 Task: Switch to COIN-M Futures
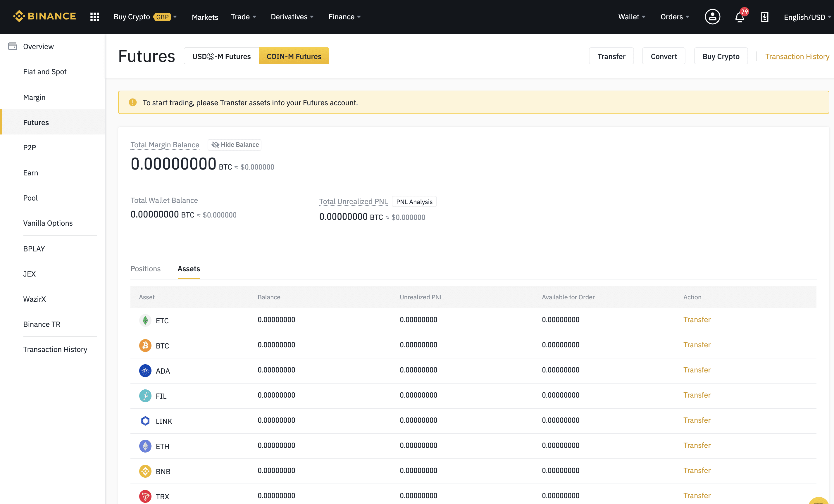point(294,56)
